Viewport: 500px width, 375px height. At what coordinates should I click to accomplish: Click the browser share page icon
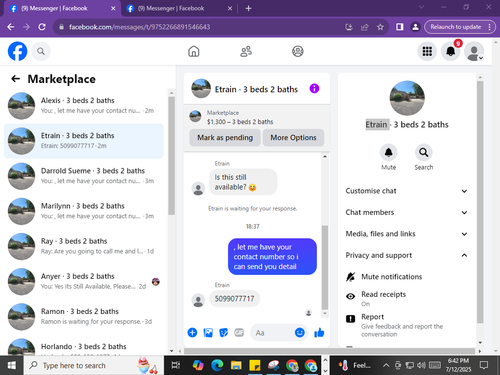pos(365,27)
